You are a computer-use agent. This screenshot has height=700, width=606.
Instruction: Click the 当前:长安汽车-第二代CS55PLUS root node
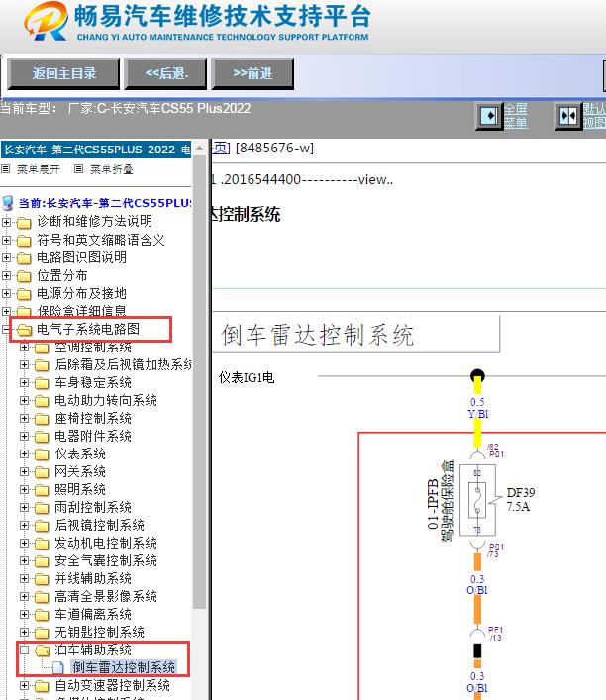[x=105, y=203]
